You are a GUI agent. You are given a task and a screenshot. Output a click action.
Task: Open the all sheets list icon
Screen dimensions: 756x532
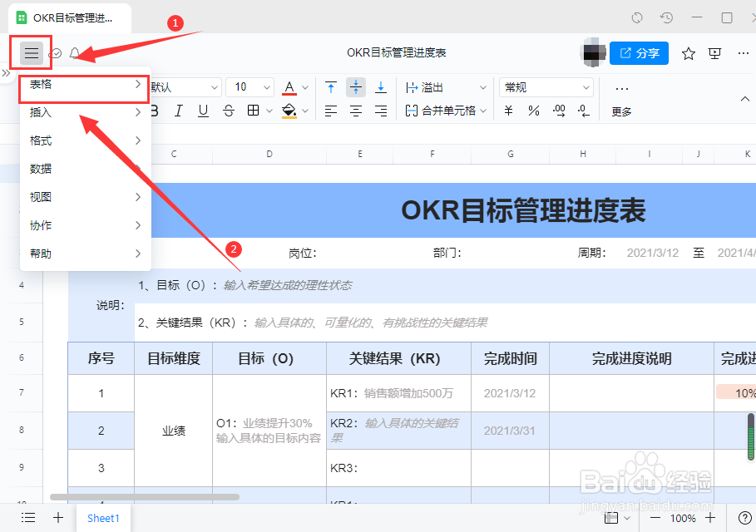pos(28,518)
